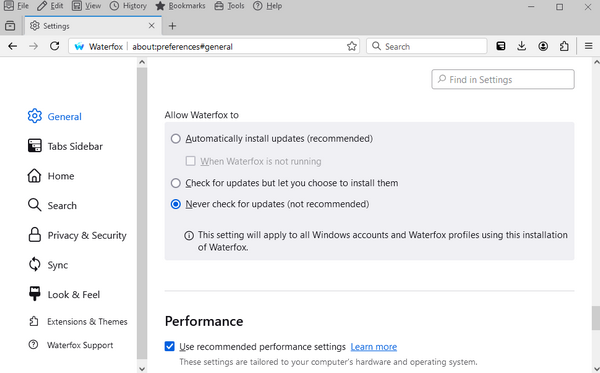Select the Settings tab

pos(93,26)
